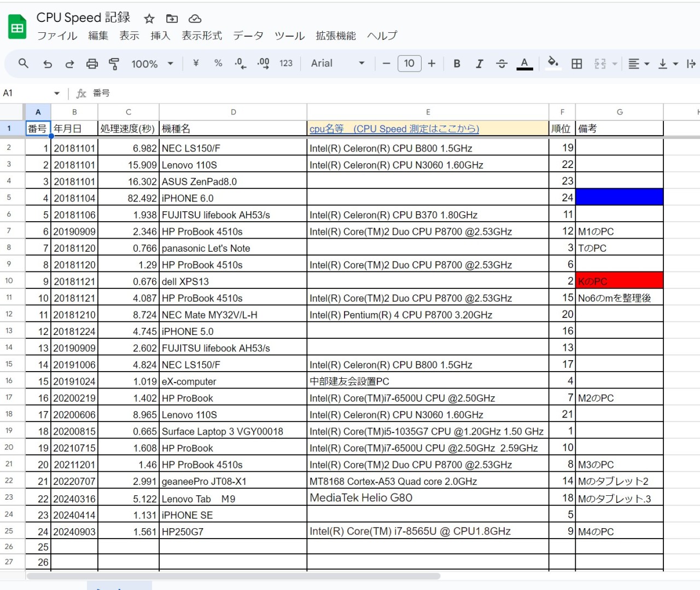Expand the horizontal align dropdown

coord(638,64)
